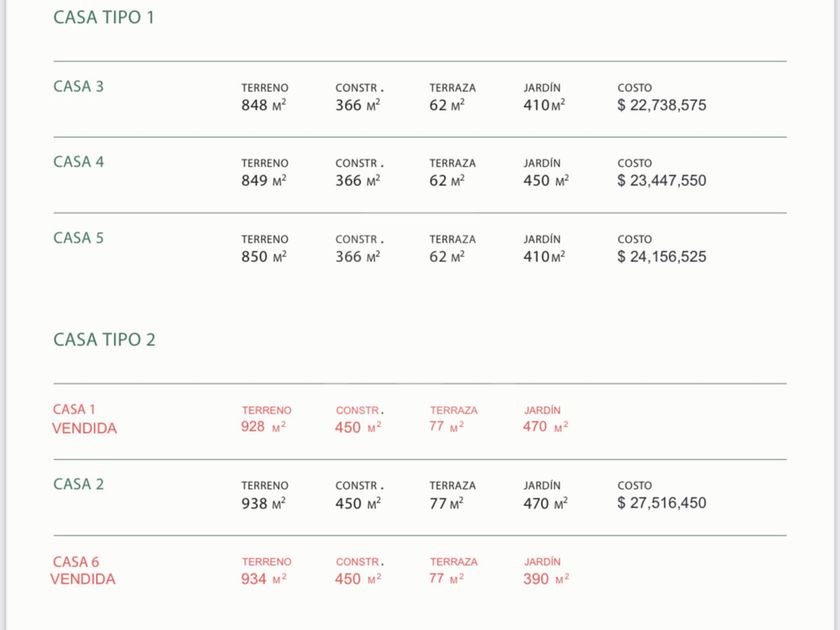Click the 850 m² terreno value
The width and height of the screenshot is (840, 630).
coord(263,257)
